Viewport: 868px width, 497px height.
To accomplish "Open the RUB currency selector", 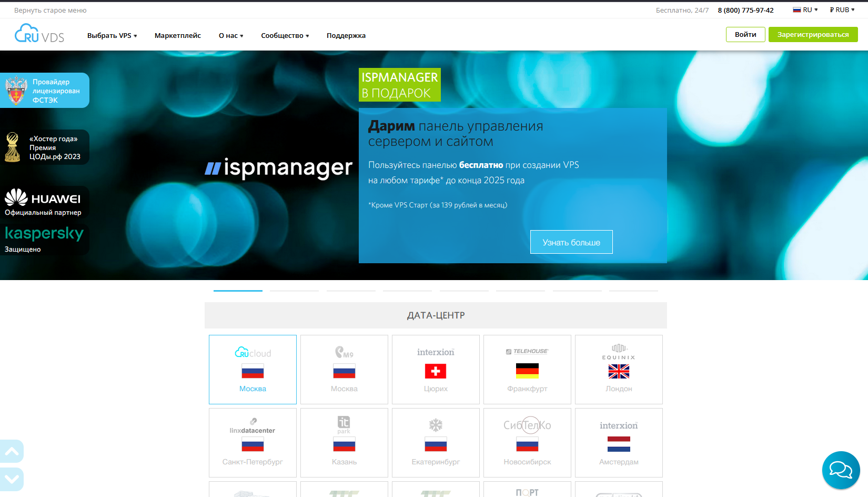I will pyautogui.click(x=842, y=10).
